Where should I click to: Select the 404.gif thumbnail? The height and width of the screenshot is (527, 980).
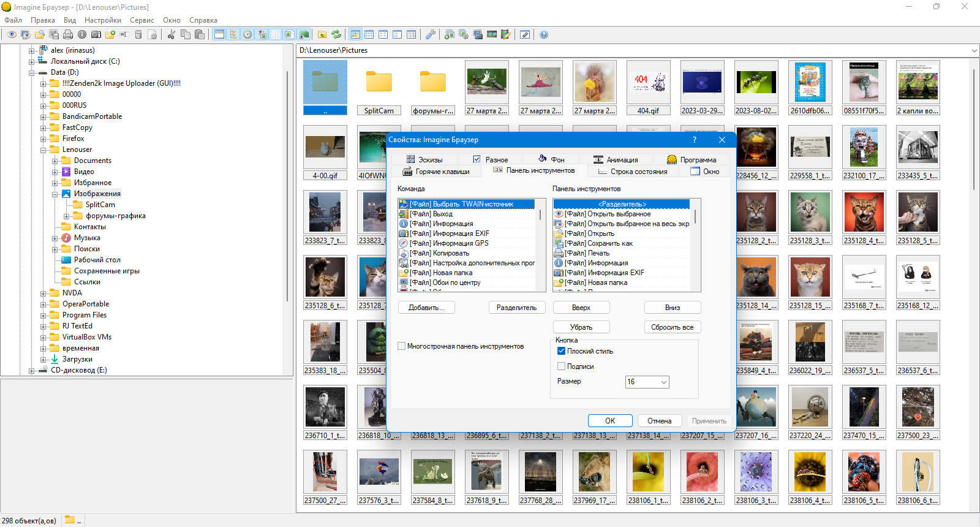(649, 88)
